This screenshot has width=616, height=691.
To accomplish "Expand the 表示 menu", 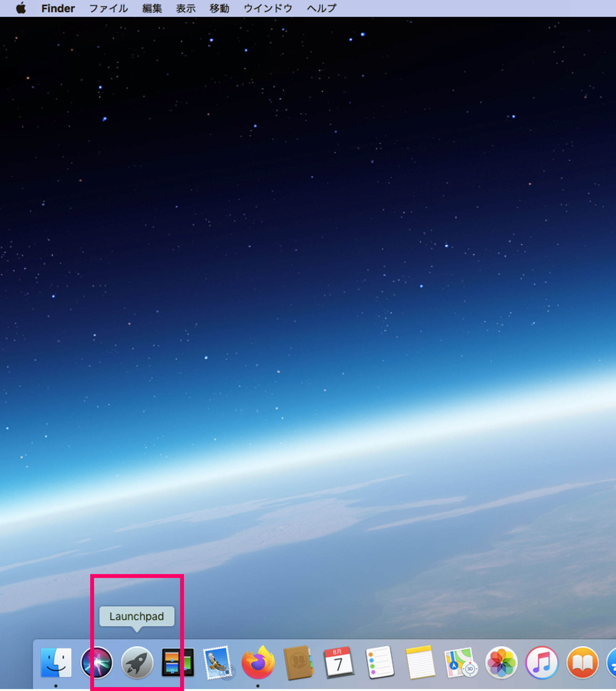I will pos(185,8).
